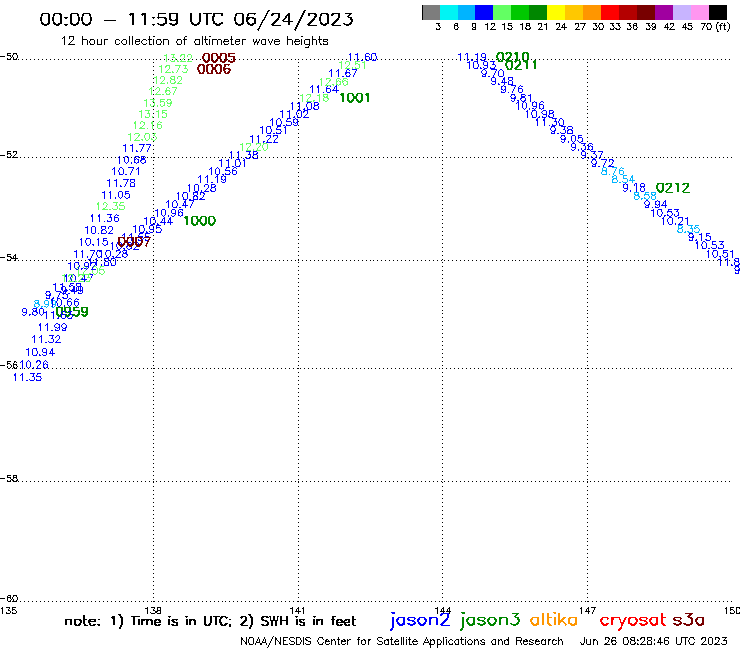Click the 141 longitude axis label
Image resolution: width=740 pixels, height=650 pixels.
[297, 610]
